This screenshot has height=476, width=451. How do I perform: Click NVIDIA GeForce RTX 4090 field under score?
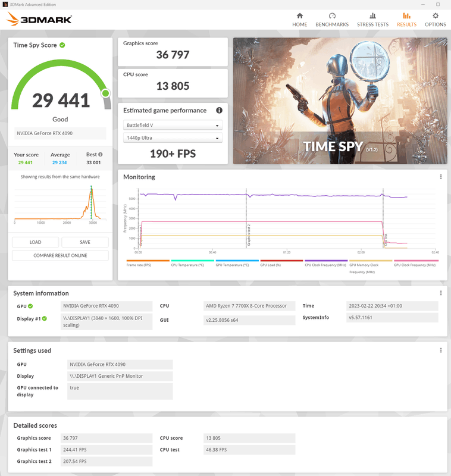point(60,133)
